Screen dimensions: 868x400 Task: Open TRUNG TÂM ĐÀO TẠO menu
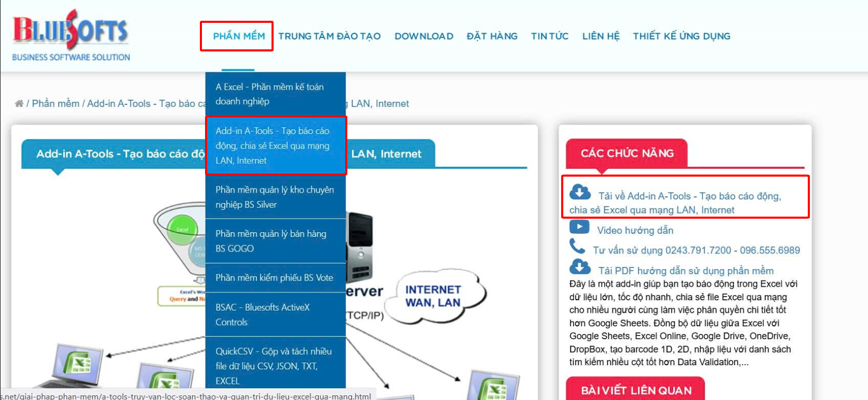pos(329,36)
